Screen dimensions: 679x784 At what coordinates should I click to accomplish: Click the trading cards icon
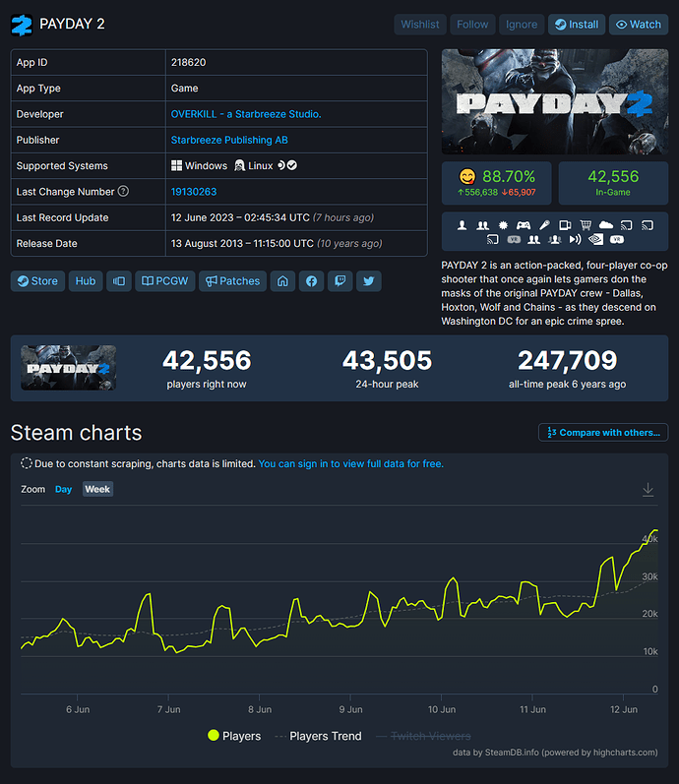pos(565,225)
